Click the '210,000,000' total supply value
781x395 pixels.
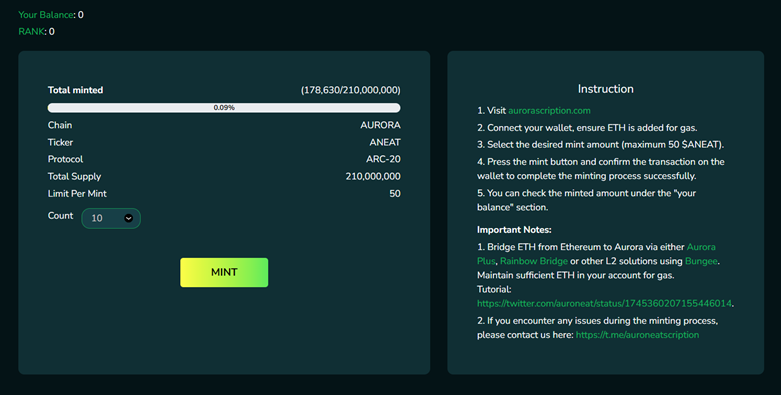point(373,176)
